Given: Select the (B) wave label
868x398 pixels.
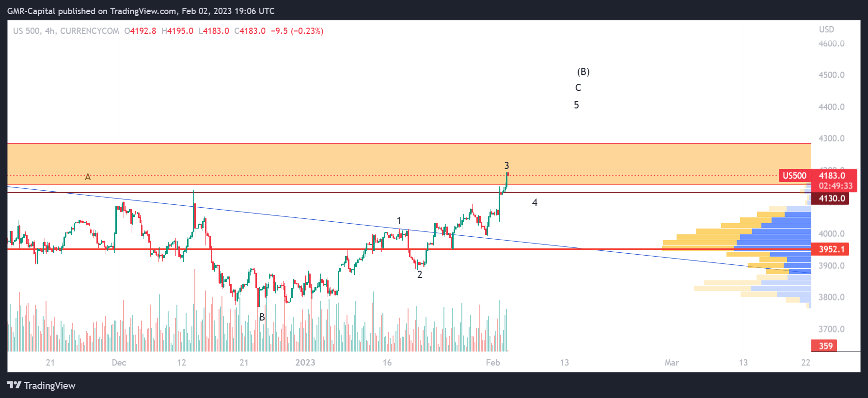Looking at the screenshot, I should click(583, 72).
